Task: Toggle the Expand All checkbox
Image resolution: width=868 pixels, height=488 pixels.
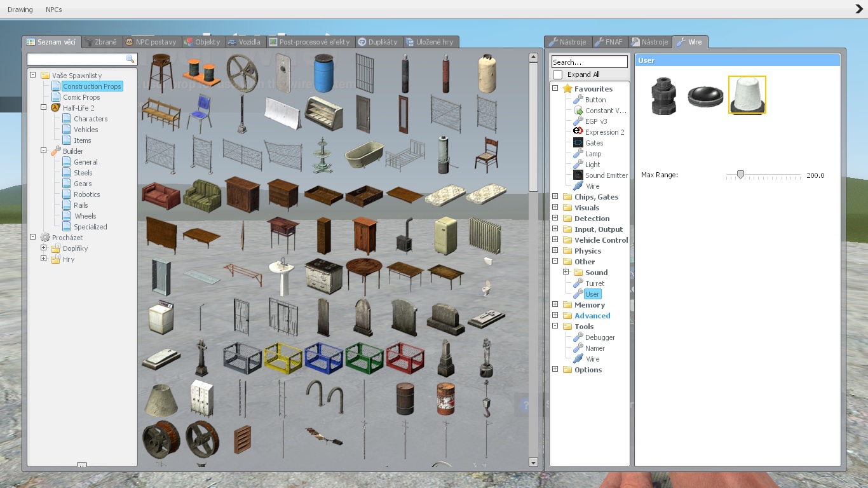Action: [x=558, y=75]
